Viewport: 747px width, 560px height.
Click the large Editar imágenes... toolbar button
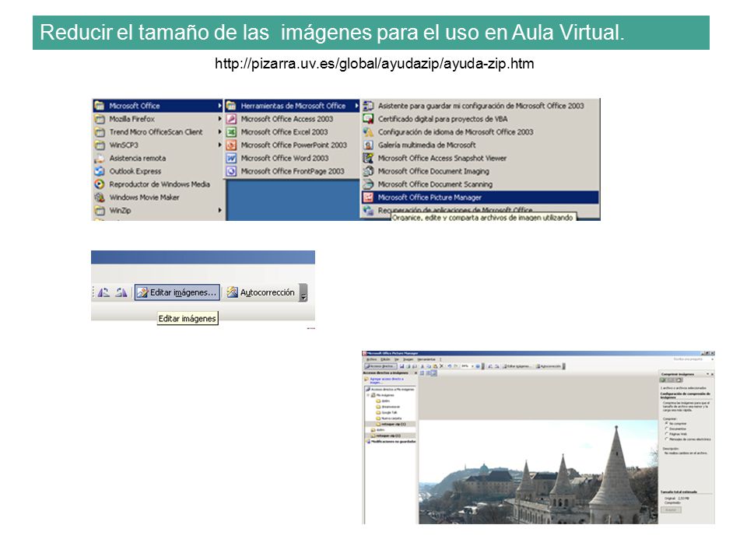pos(177,292)
